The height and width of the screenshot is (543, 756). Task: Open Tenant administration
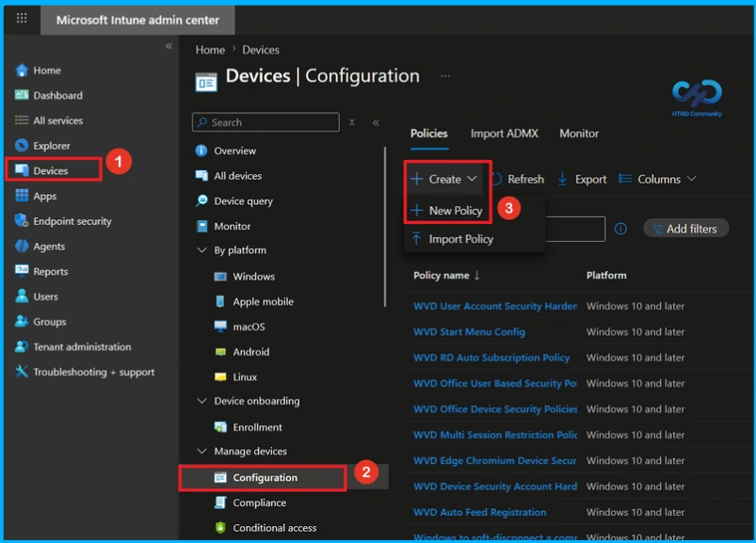[82, 346]
